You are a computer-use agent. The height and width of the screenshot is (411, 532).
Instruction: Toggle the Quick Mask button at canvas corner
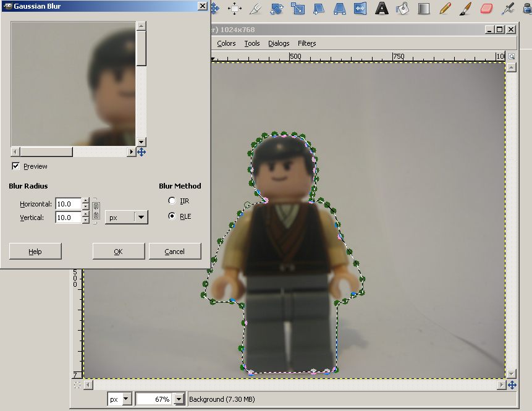click(x=77, y=385)
